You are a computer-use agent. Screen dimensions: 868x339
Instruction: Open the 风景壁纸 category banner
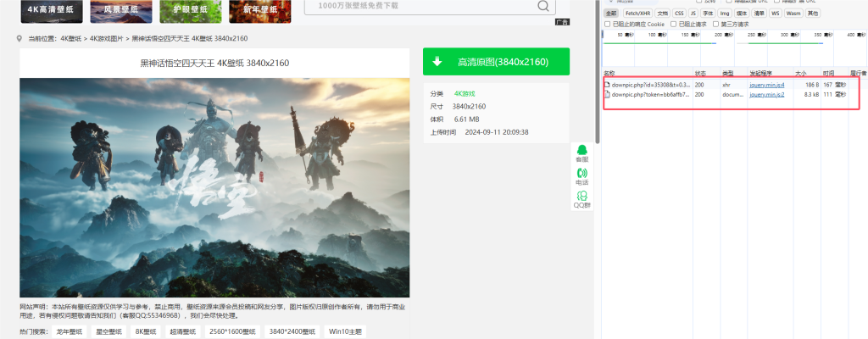click(x=121, y=11)
